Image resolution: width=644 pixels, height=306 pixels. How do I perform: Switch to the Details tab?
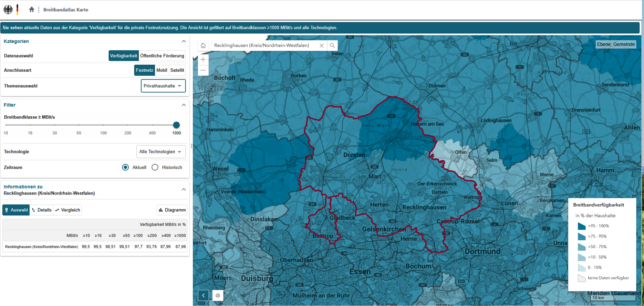(x=42, y=210)
